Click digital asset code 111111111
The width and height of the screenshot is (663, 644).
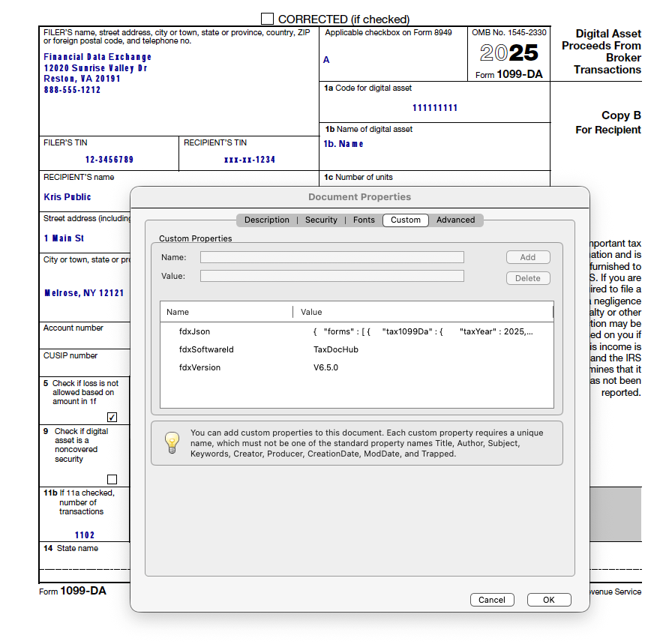435,108
